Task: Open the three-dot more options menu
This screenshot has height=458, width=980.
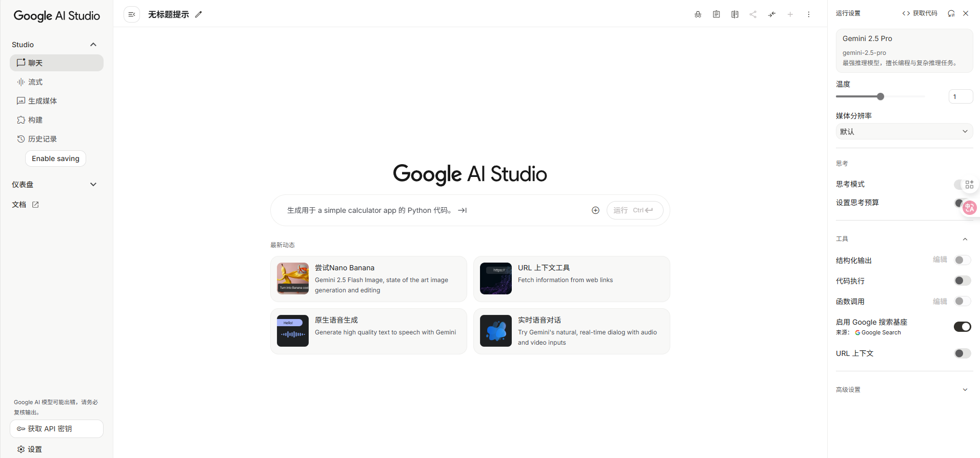Action: 809,14
